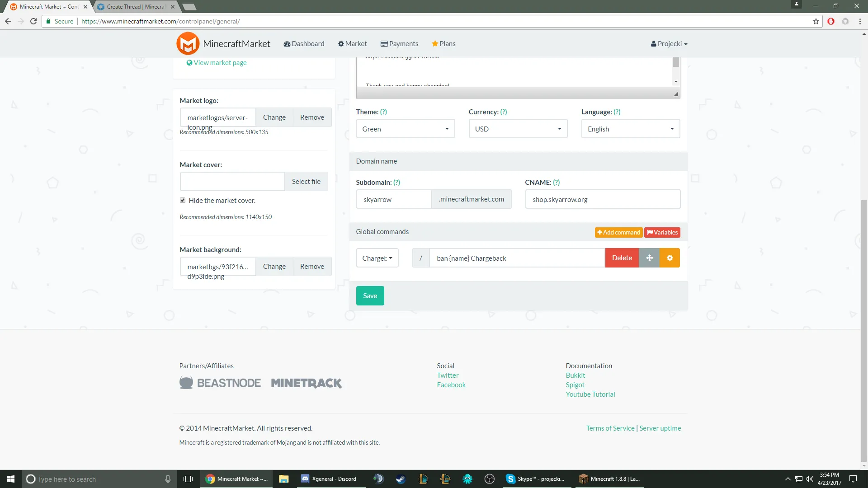This screenshot has width=868, height=488.
Task: Open the Market nav item
Action: tap(353, 44)
